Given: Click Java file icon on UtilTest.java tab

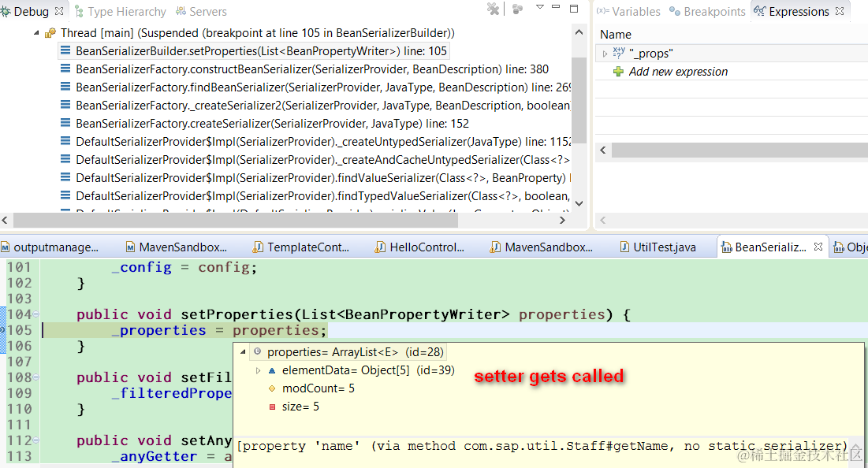Looking at the screenshot, I should coord(624,247).
